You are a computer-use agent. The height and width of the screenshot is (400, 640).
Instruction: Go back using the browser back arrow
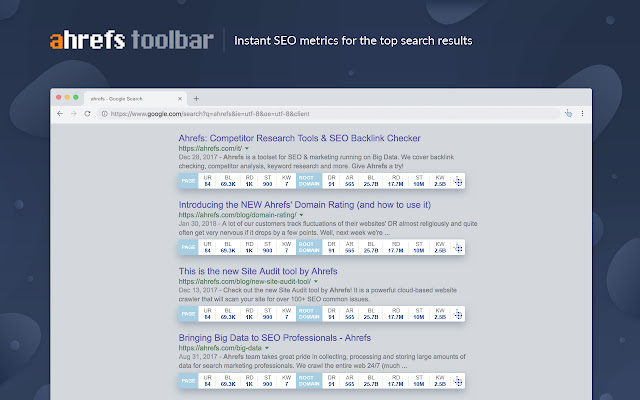point(60,114)
